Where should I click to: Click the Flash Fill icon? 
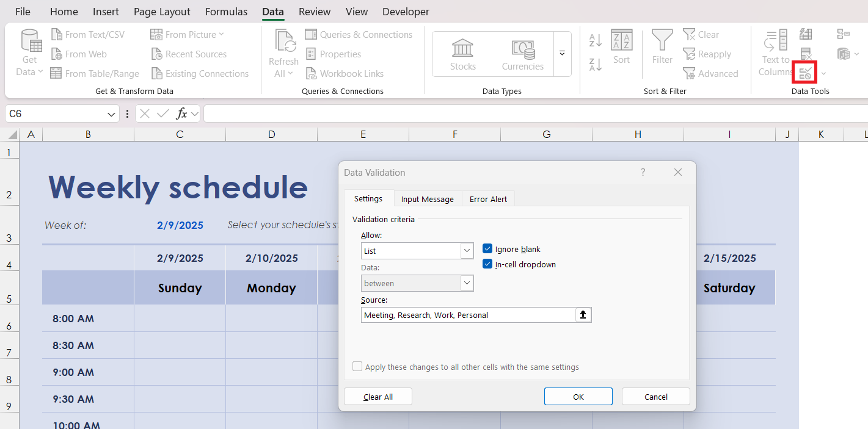[x=806, y=34]
